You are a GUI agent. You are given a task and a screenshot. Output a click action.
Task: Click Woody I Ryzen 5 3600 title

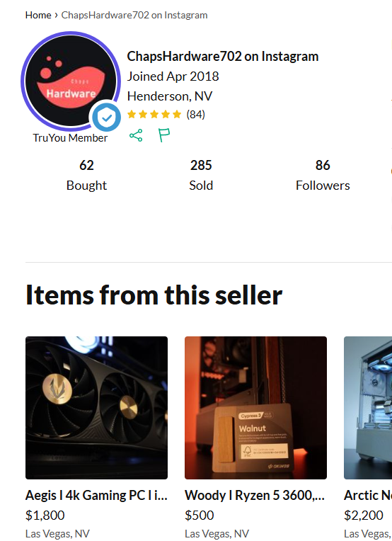pos(255,496)
